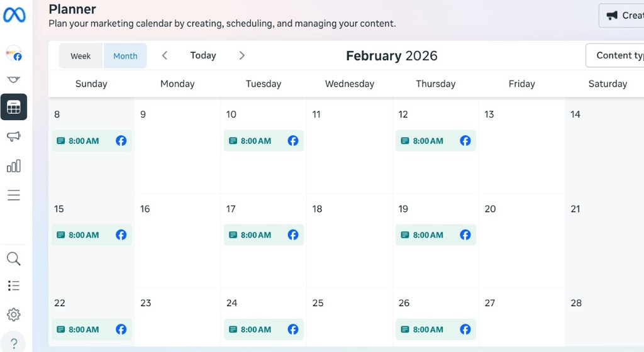Open the All tools hamburger menu
Screen dimensions: 644x352
14,195
